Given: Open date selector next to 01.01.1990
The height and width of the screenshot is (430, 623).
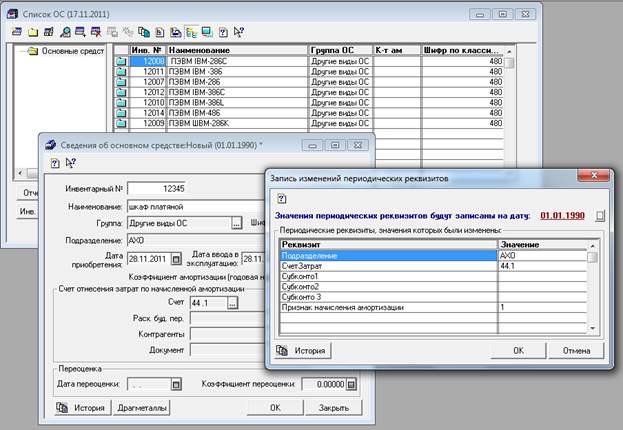Looking at the screenshot, I should coord(599,215).
